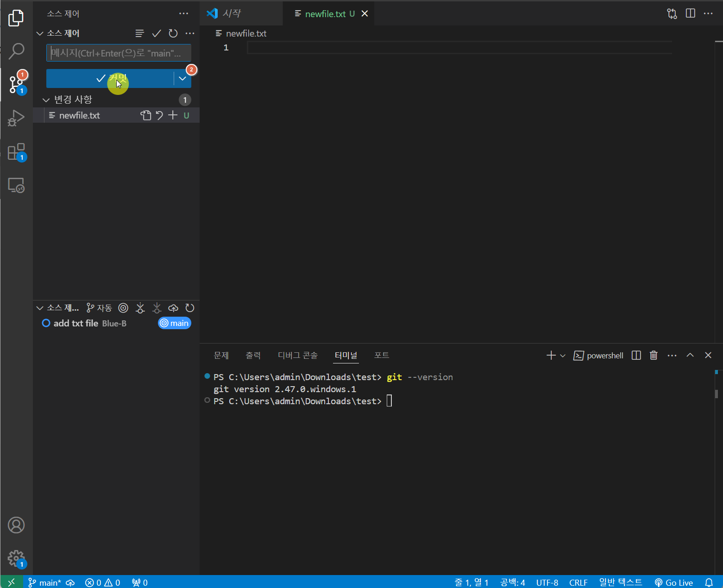Select language mode 일반 텍스트
The height and width of the screenshot is (588, 723).
coord(621,582)
